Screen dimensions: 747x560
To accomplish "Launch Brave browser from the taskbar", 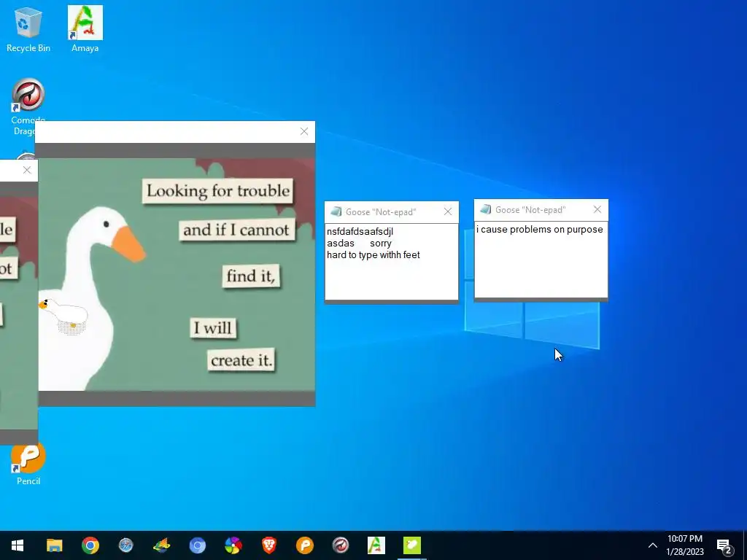I will point(268,545).
